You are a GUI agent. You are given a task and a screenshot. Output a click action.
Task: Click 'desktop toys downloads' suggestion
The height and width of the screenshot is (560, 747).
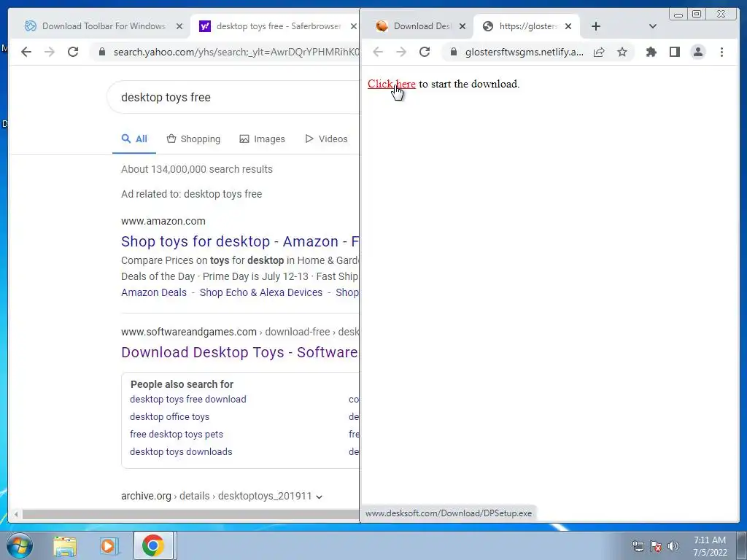181,452
